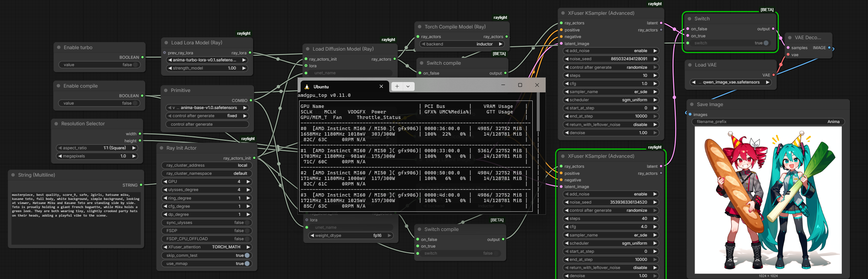Viewport: 868px width, 279px height.
Task: Collapse the XFuser KSampler node with 40 steps
Action: point(563,156)
